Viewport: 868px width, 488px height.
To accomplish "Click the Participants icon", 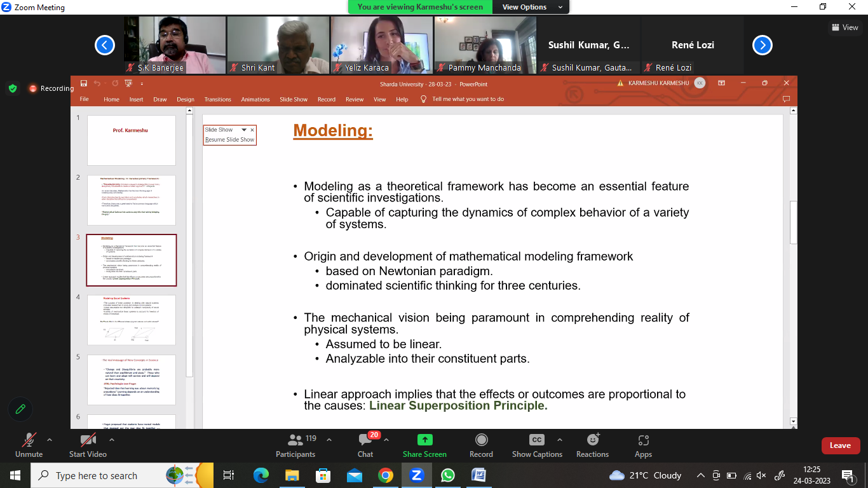I will [x=295, y=440].
